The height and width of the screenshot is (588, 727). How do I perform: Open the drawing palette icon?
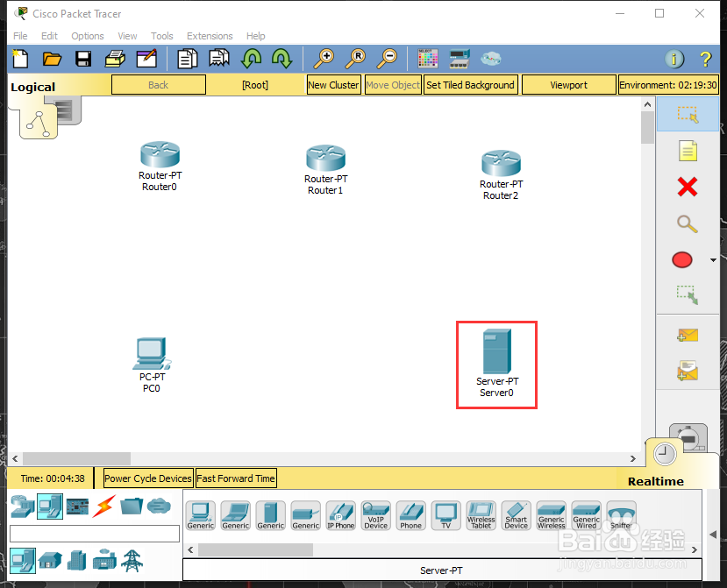[x=427, y=59]
